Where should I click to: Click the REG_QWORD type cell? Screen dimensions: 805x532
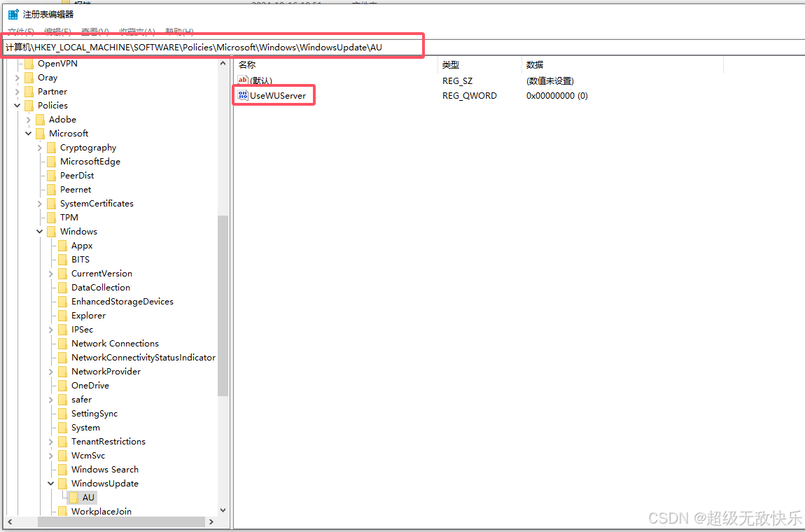click(469, 95)
